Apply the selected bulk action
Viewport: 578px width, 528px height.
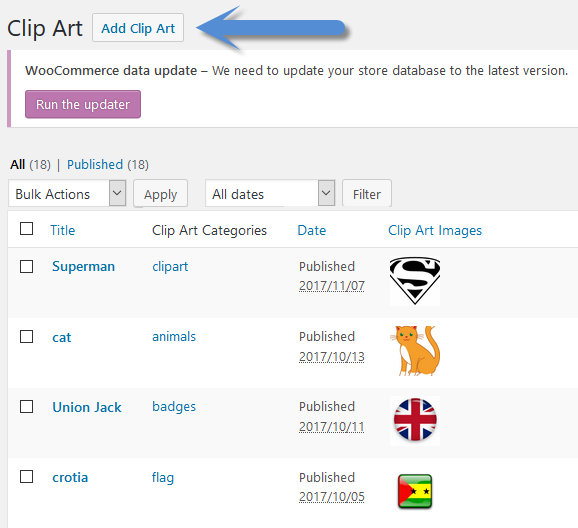click(160, 194)
